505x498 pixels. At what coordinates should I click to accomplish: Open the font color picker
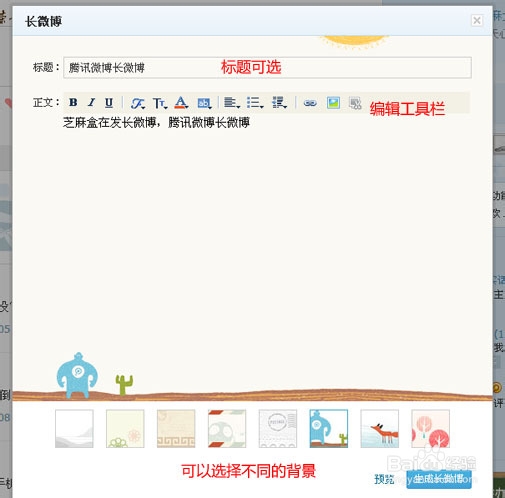(x=181, y=103)
